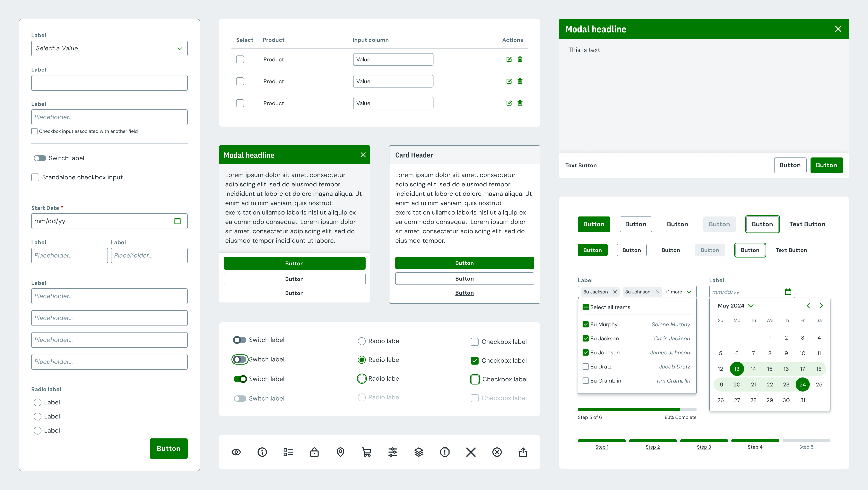
Task: Open Start Date calendar picker icon
Action: pos(177,221)
